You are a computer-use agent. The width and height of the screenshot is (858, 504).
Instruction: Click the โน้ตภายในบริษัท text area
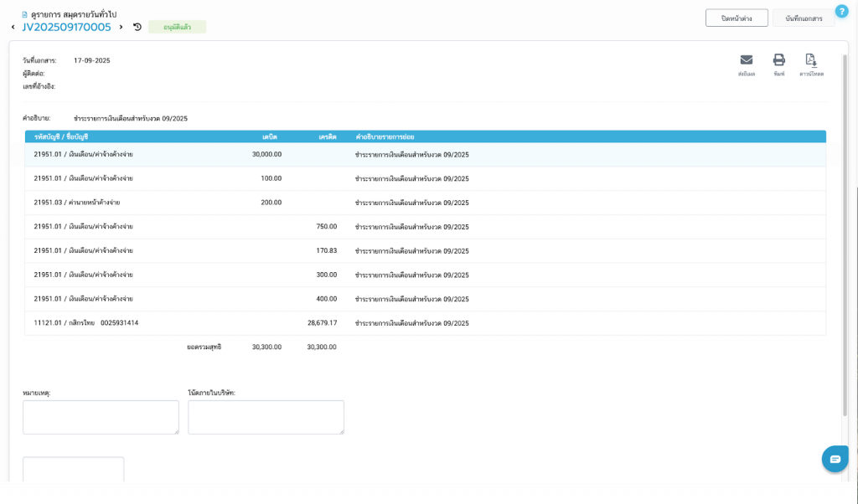click(266, 417)
